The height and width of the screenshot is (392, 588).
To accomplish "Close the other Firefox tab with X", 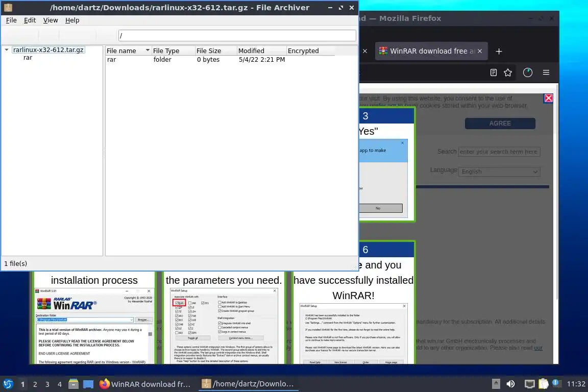I will 364,51.
